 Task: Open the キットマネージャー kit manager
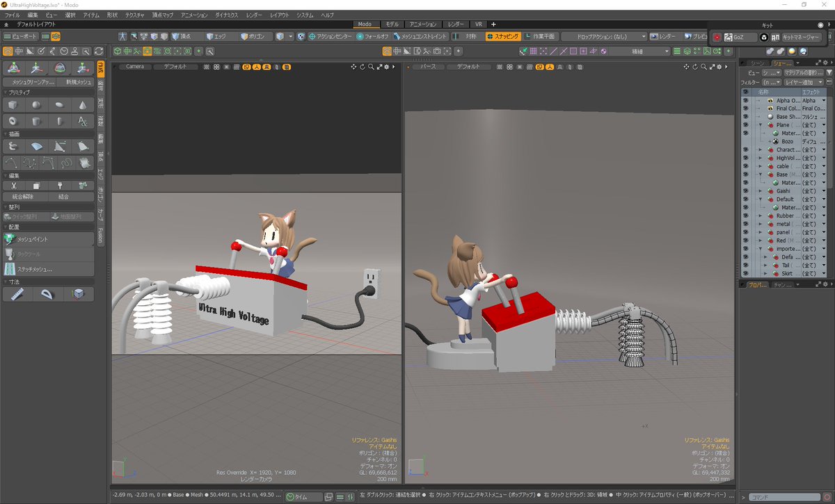(x=801, y=37)
